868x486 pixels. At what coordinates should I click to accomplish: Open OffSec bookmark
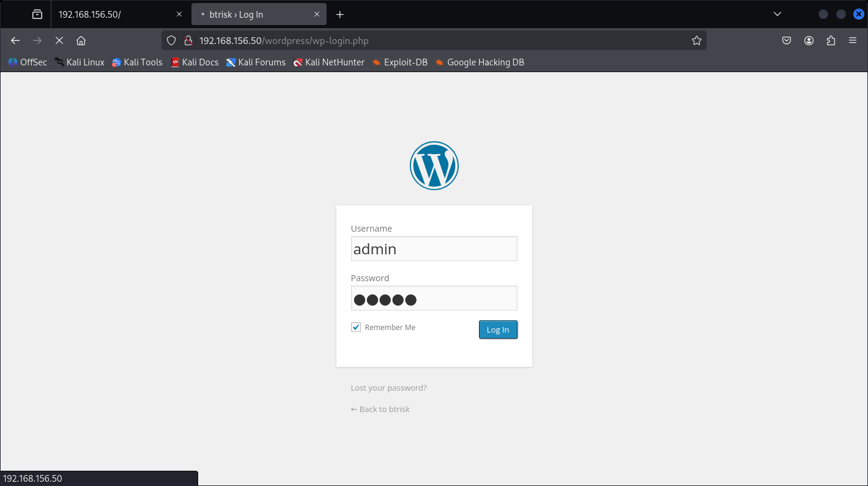point(28,62)
